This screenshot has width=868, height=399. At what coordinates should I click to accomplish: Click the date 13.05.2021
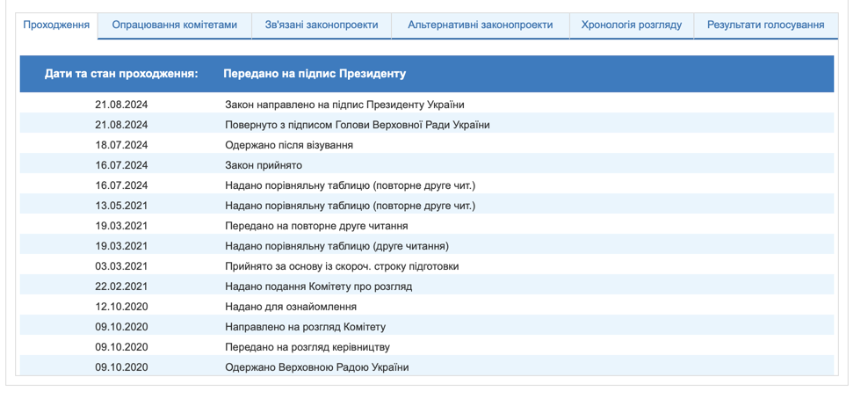[121, 206]
